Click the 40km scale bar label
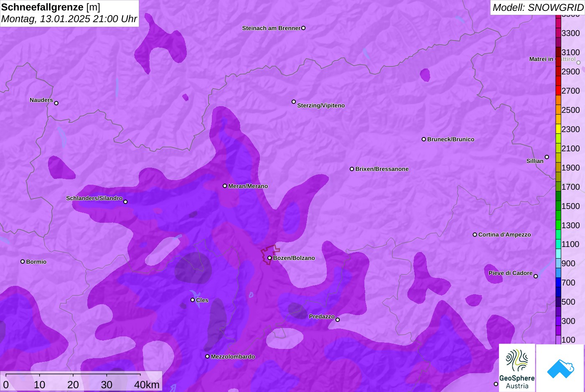The width and height of the screenshot is (585, 392). (x=147, y=384)
